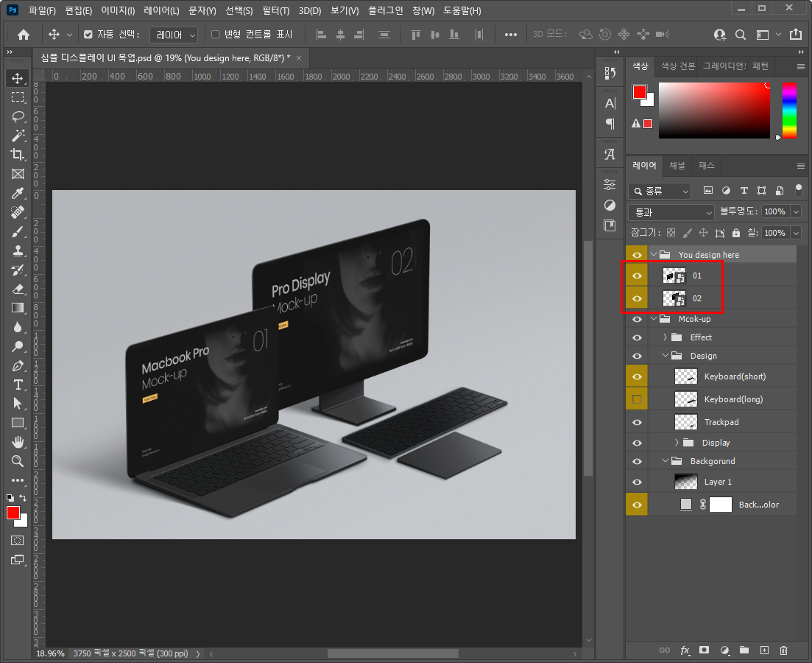Select the Gradient tool
Image resolution: width=812 pixels, height=663 pixels.
tap(18, 308)
